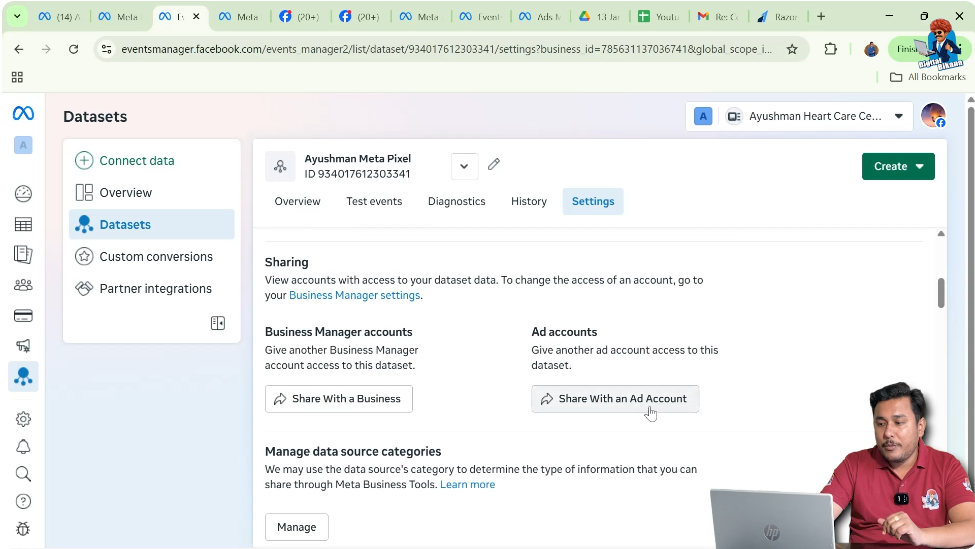
Task: Edit the pixel name pencil icon
Action: pyautogui.click(x=494, y=165)
